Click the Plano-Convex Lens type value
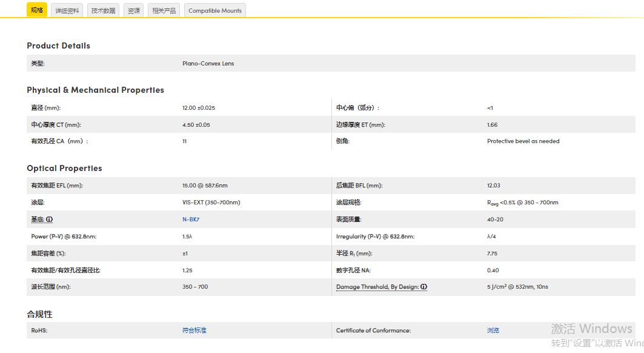This screenshot has width=644, height=353. (208, 64)
